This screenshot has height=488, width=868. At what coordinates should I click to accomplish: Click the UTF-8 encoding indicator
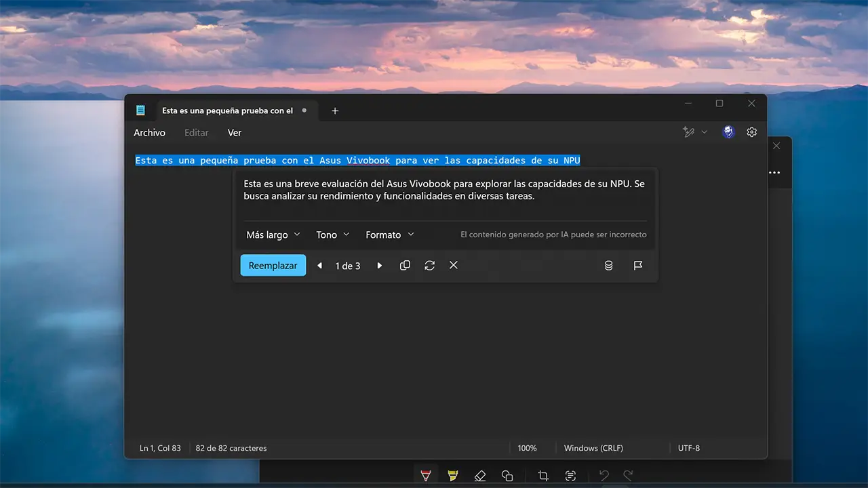click(689, 448)
